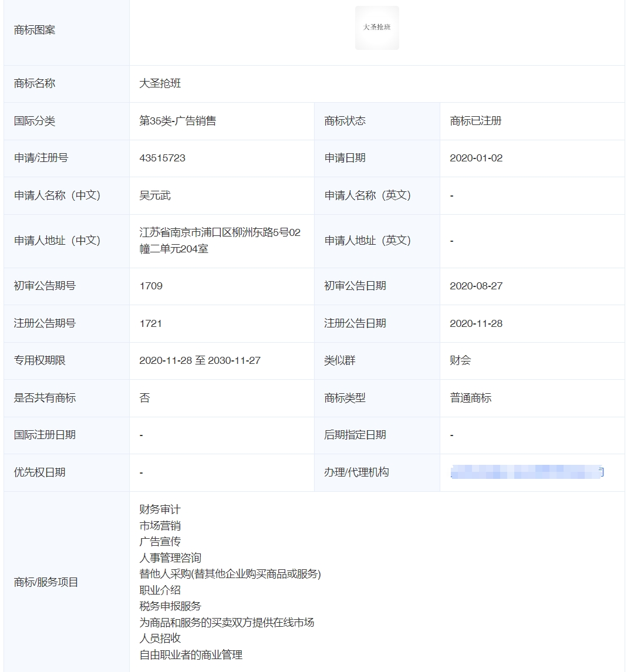Select the 人员招收 service item
Viewport: 634px width, 672px height.
(x=158, y=639)
